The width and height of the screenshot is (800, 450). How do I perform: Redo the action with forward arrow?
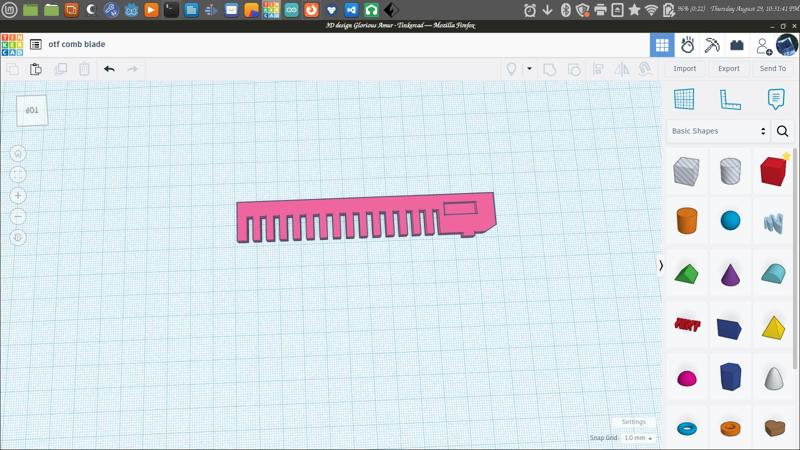[x=133, y=69]
